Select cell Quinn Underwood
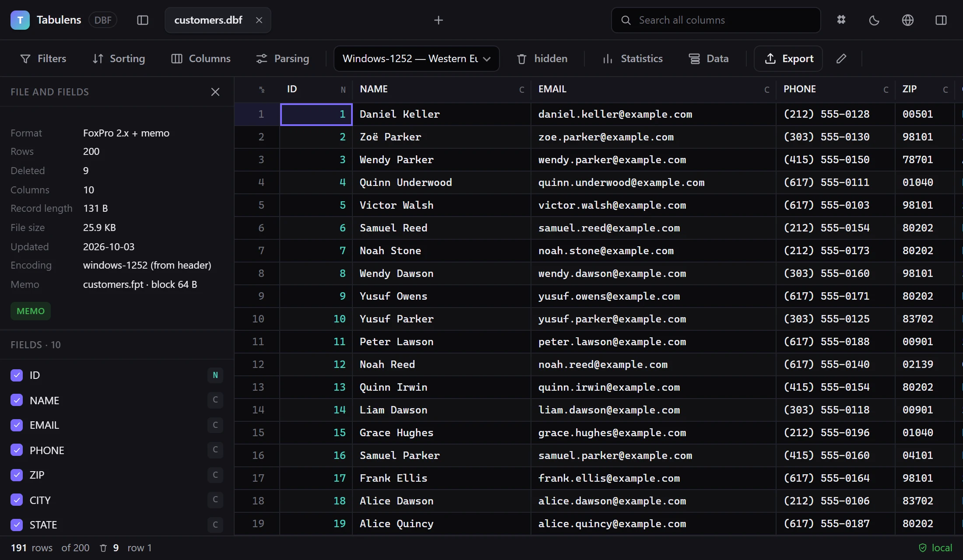963x560 pixels. point(442,182)
